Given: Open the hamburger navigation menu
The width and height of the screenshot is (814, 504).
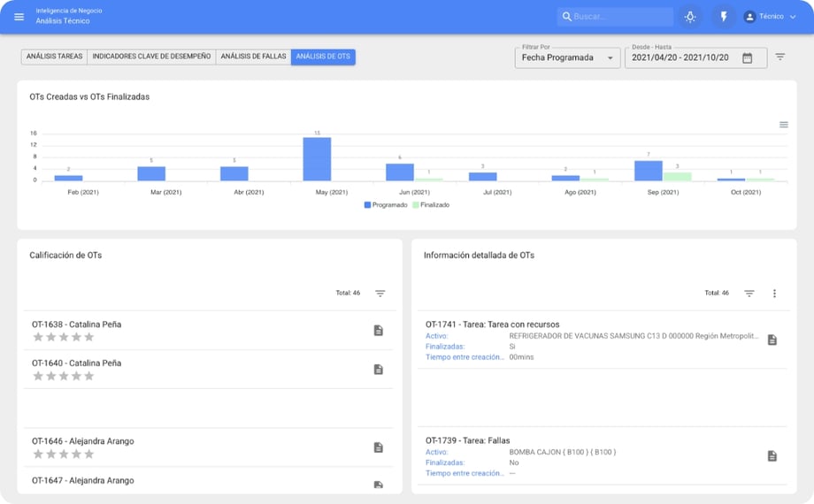Looking at the screenshot, I should pyautogui.click(x=19, y=17).
